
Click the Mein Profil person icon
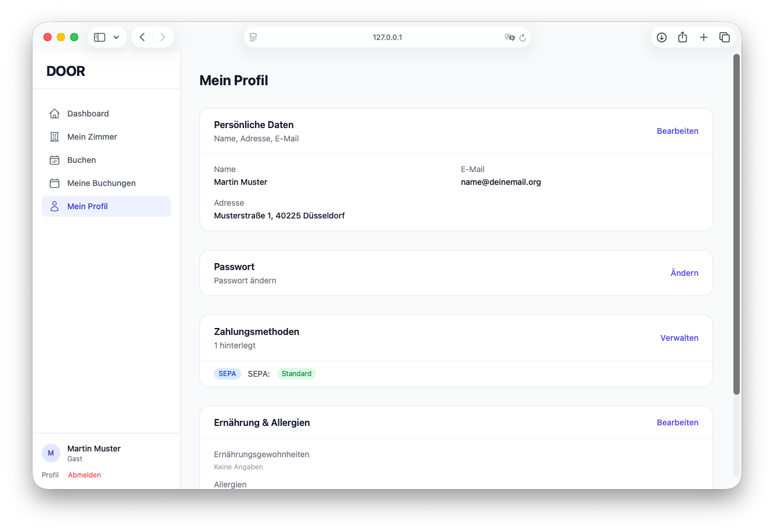54,206
